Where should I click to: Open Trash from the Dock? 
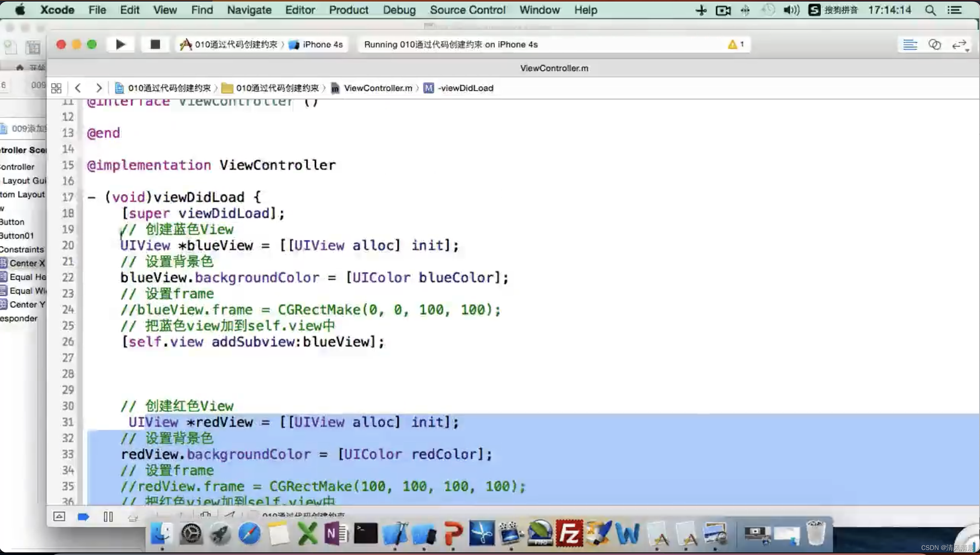815,533
